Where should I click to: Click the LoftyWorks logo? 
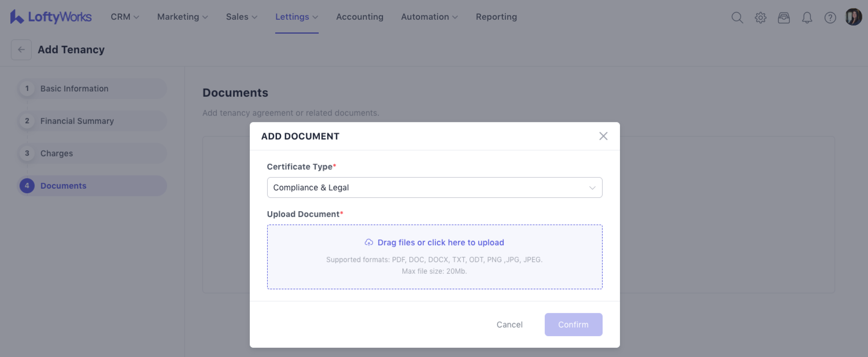click(51, 17)
